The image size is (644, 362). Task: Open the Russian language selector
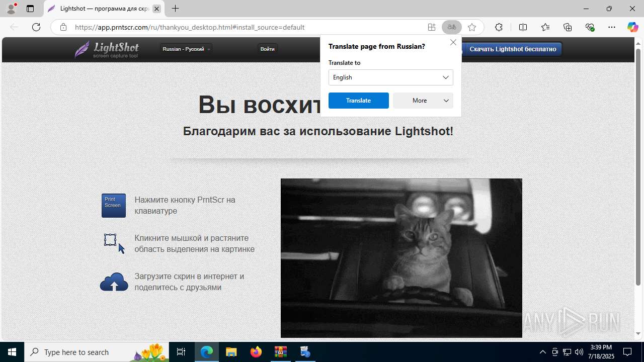186,49
